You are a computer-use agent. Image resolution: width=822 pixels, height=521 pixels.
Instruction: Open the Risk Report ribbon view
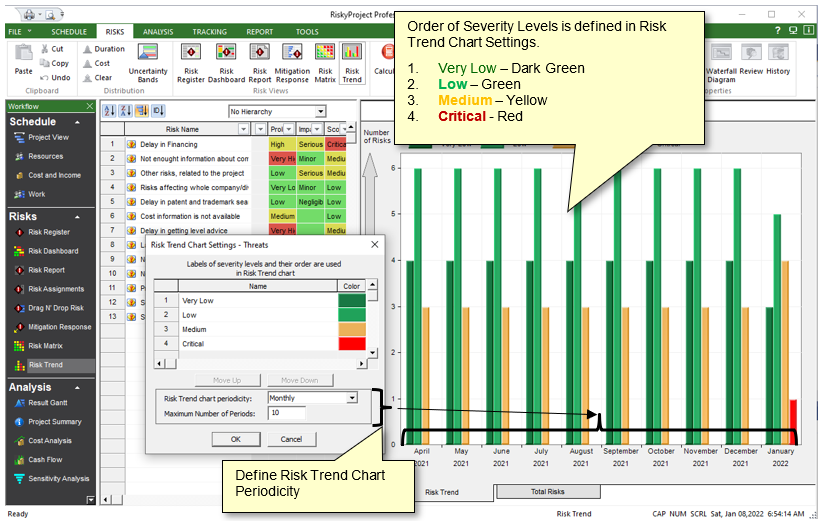point(259,63)
